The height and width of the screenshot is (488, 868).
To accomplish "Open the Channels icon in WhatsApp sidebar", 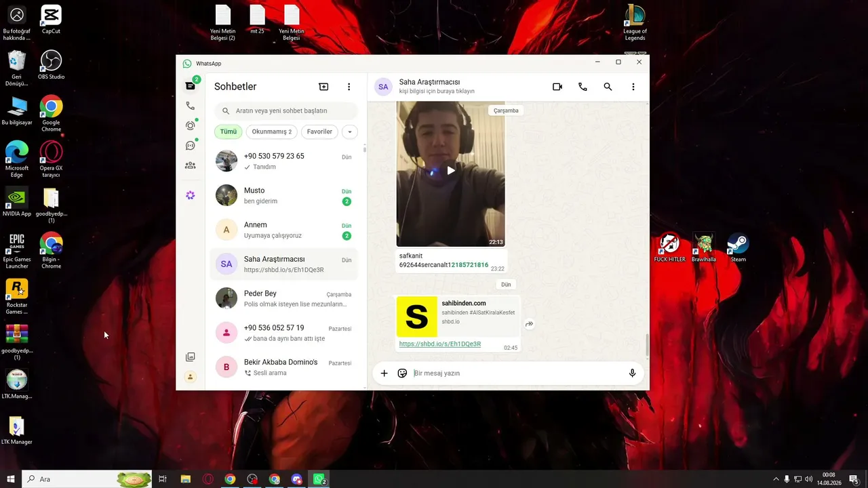I will (191, 145).
